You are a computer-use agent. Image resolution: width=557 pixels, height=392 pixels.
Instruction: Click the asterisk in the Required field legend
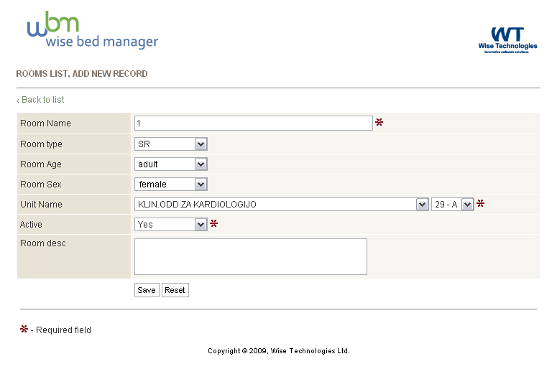pos(24,329)
